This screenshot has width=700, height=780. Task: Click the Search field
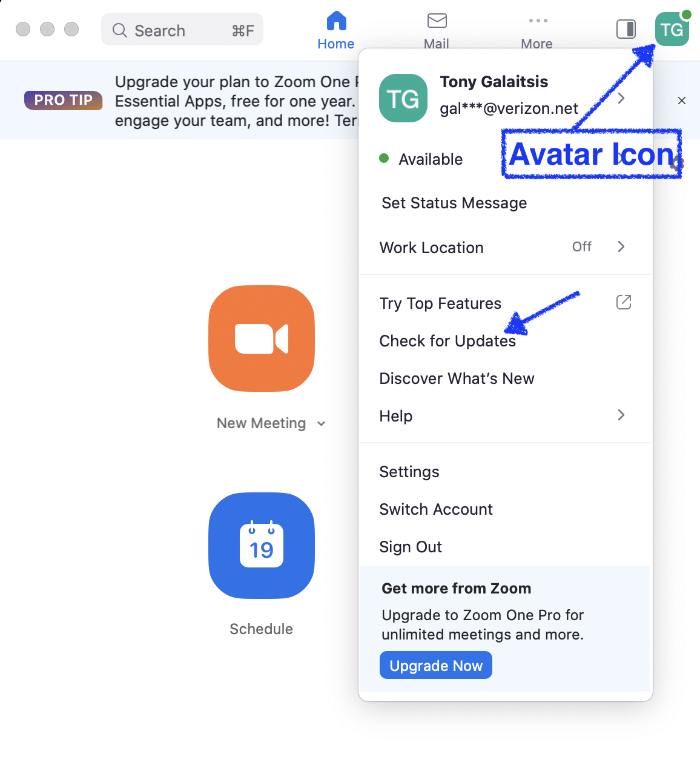click(182, 30)
